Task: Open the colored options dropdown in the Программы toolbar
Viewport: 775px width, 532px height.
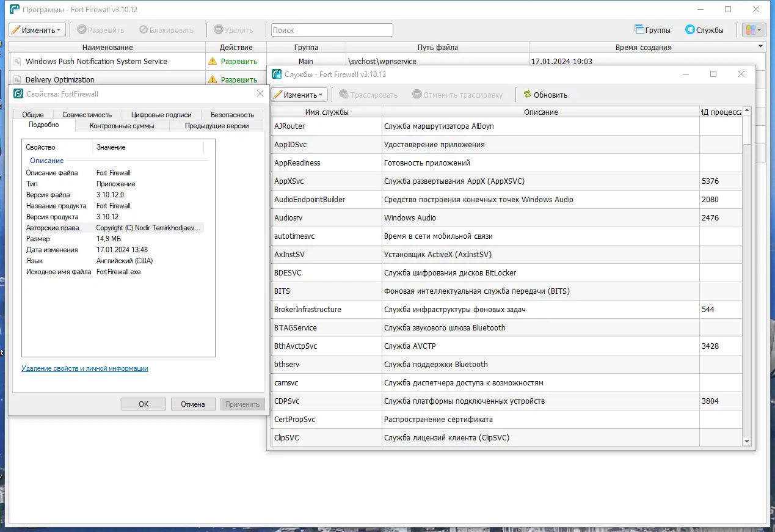Action: [754, 30]
